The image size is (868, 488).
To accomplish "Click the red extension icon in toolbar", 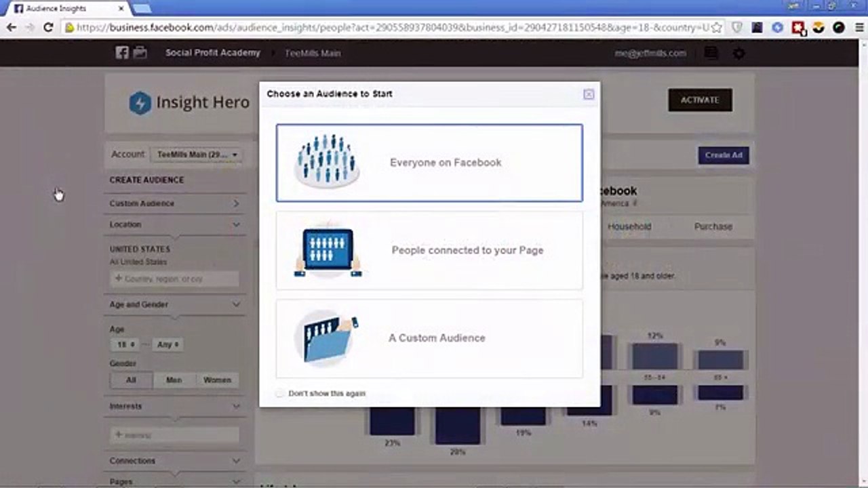I will pyautogui.click(x=799, y=28).
